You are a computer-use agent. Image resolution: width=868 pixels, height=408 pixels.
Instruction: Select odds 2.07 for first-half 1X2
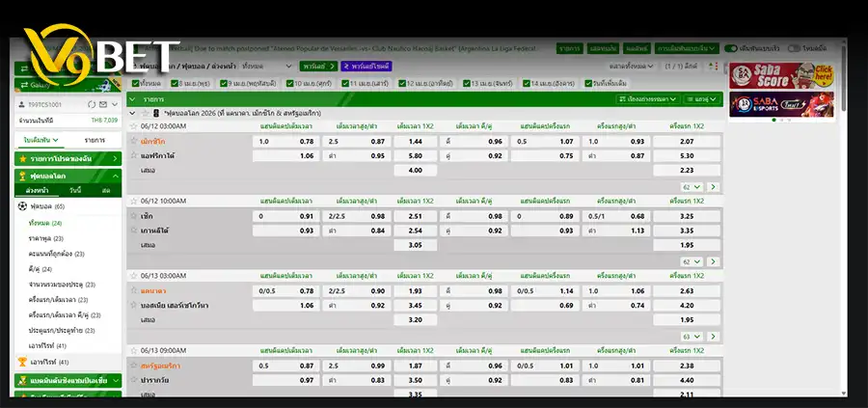click(x=686, y=141)
